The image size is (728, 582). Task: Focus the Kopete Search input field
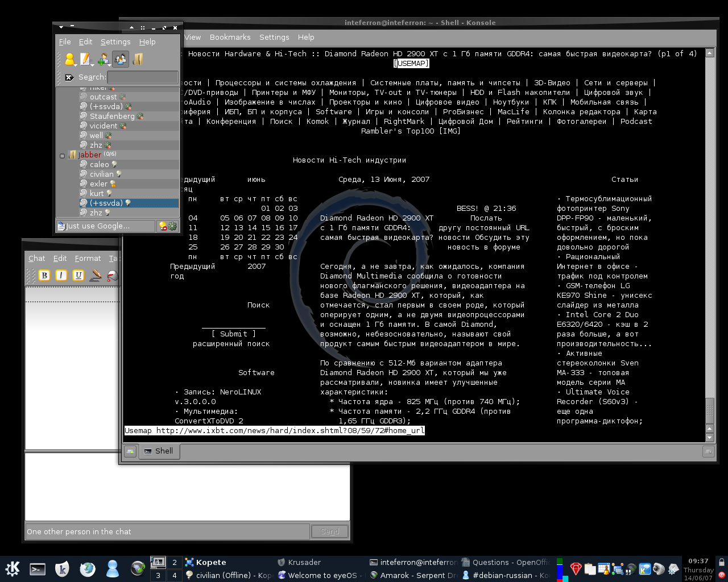coord(143,77)
